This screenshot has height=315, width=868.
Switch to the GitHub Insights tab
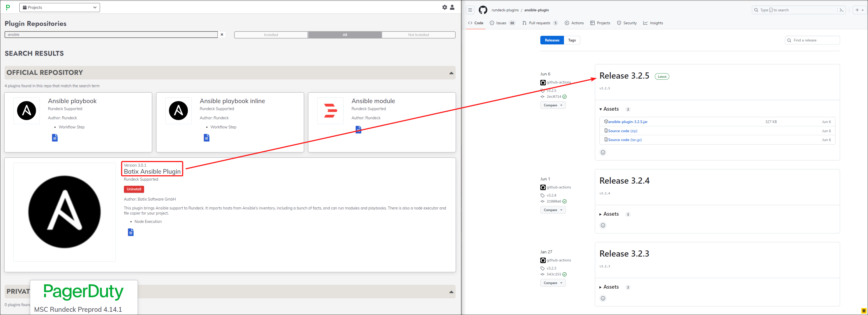pos(653,23)
